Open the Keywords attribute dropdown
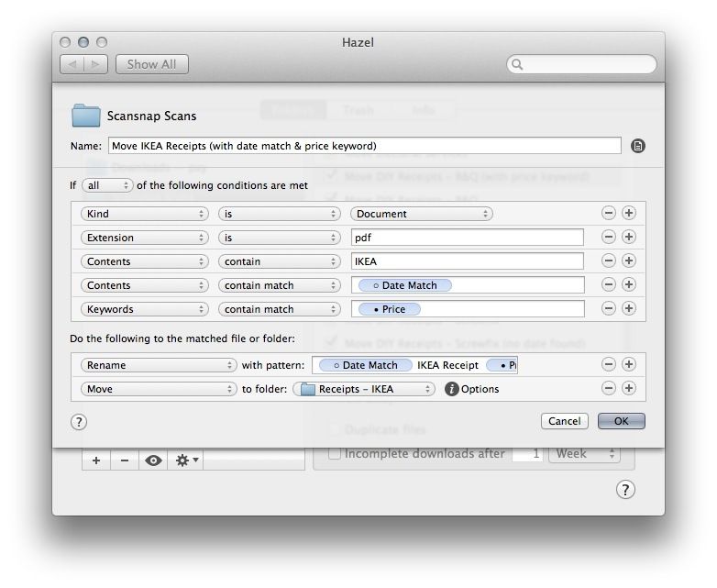Image resolution: width=717 pixels, height=588 pixels. [145, 309]
